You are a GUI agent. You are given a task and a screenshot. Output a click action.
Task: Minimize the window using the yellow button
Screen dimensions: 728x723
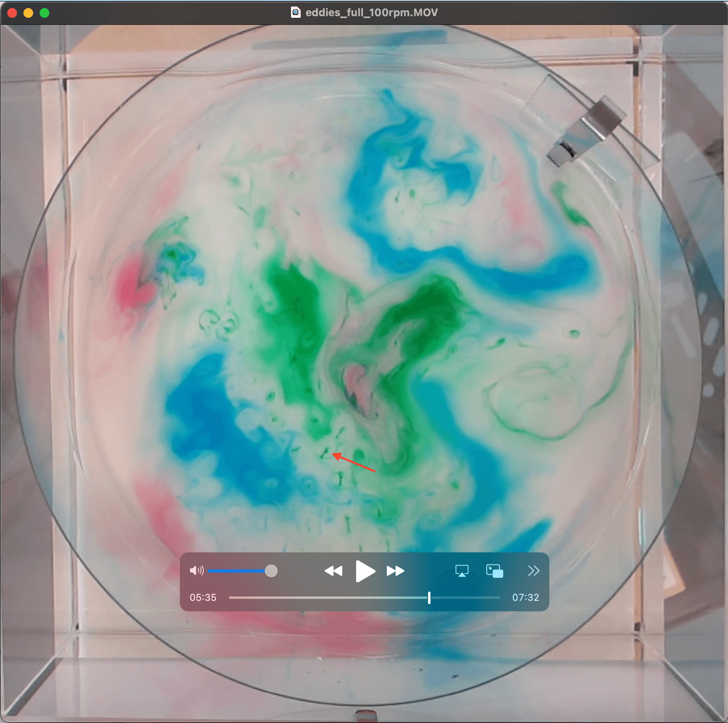coord(28,13)
